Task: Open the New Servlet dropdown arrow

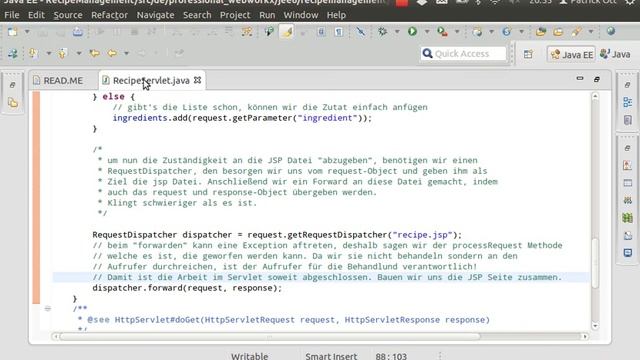Action: [521, 31]
